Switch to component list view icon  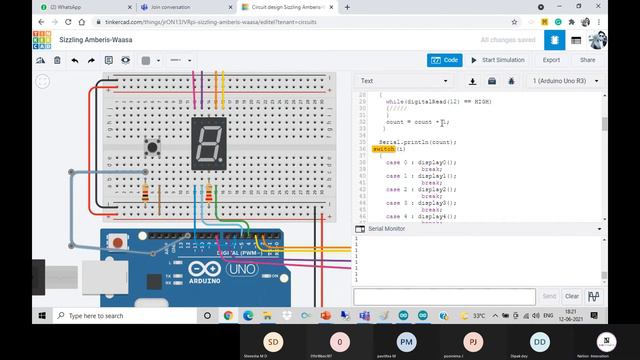pyautogui.click(x=576, y=40)
